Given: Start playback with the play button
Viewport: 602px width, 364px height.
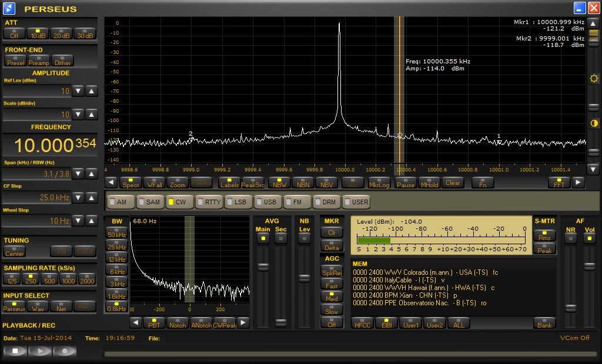Looking at the screenshot, I should [x=39, y=350].
